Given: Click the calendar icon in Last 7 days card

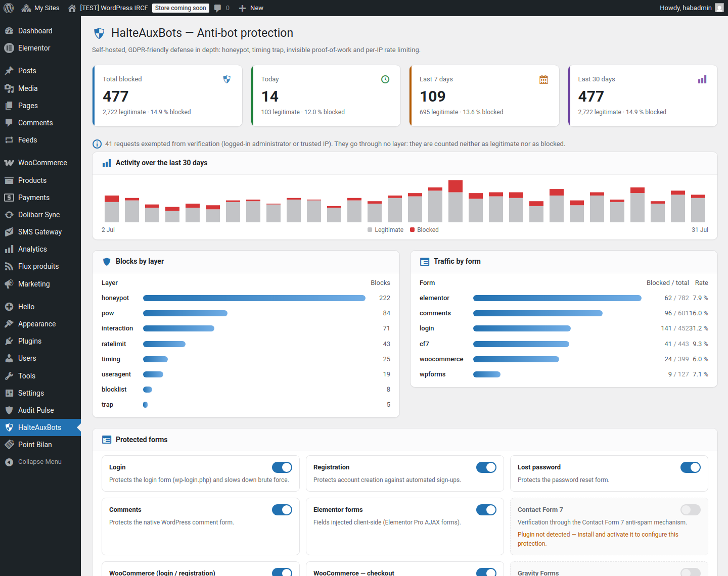Looking at the screenshot, I should tap(543, 79).
